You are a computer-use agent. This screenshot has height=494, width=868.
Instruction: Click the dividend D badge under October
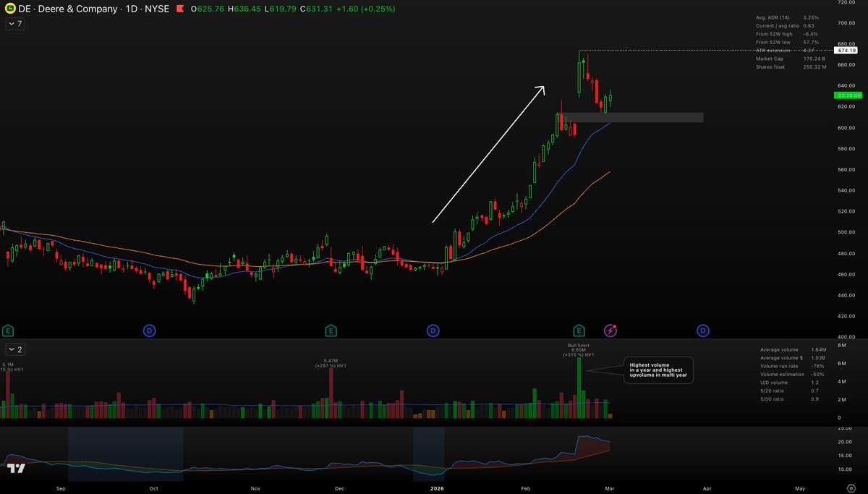149,330
